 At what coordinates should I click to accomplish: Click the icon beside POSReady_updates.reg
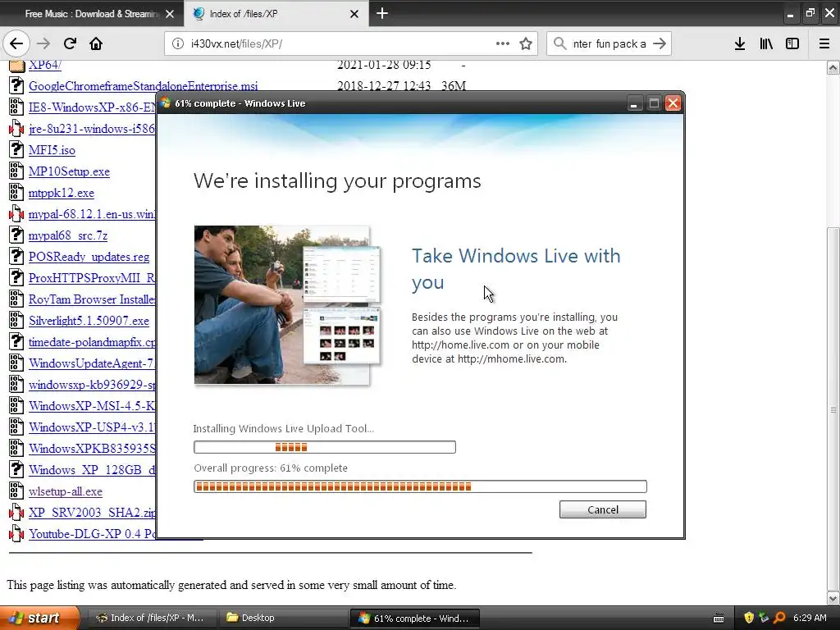(16, 256)
